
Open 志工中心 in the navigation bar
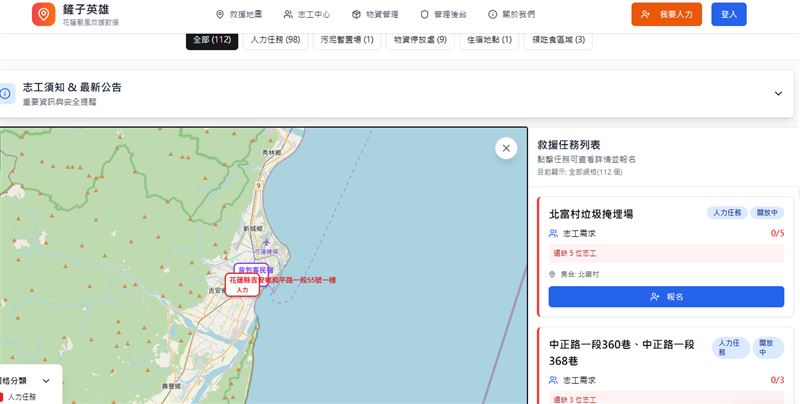pyautogui.click(x=307, y=14)
